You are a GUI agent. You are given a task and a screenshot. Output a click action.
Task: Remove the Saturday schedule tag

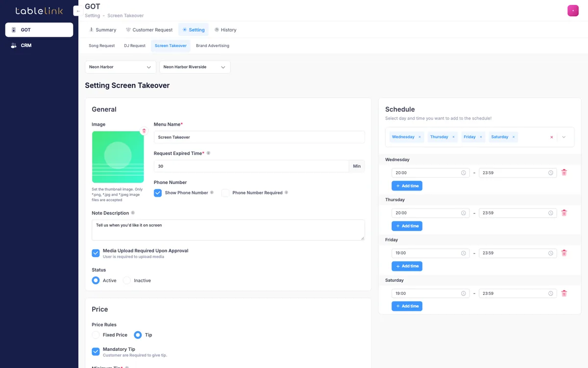[x=514, y=137]
